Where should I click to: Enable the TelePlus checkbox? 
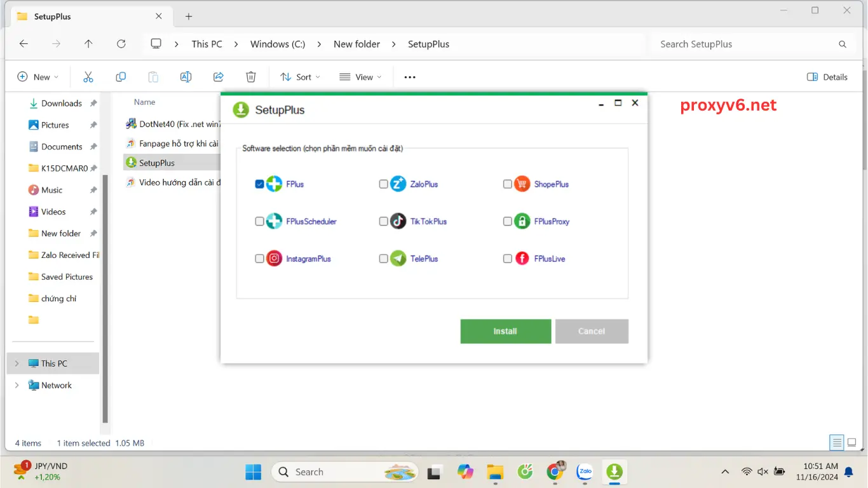point(383,259)
